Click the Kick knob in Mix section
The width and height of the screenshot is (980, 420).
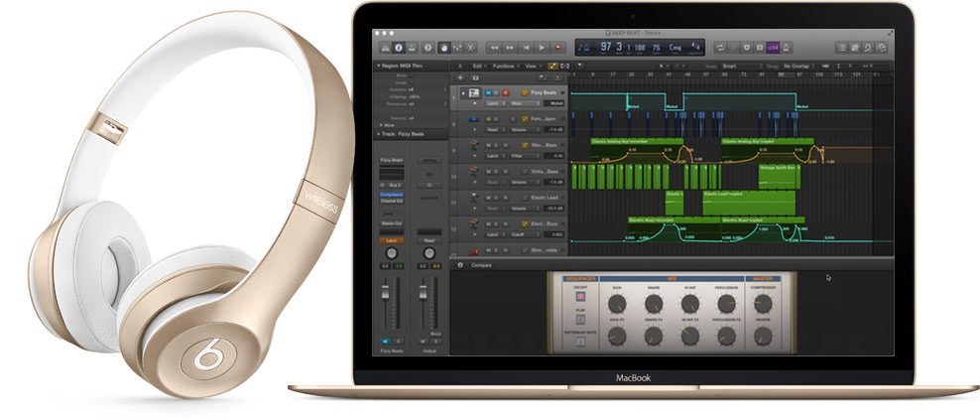tap(617, 304)
